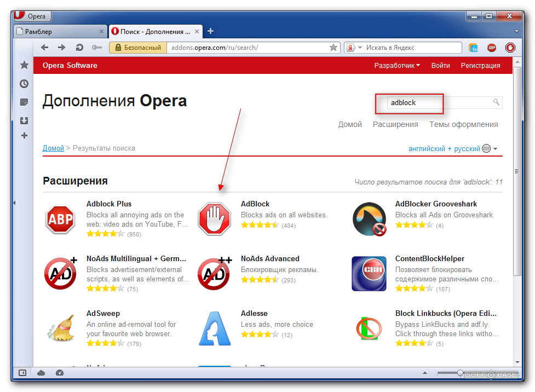Go to the Домой navigation item
The height and width of the screenshot is (392, 535).
coord(350,124)
